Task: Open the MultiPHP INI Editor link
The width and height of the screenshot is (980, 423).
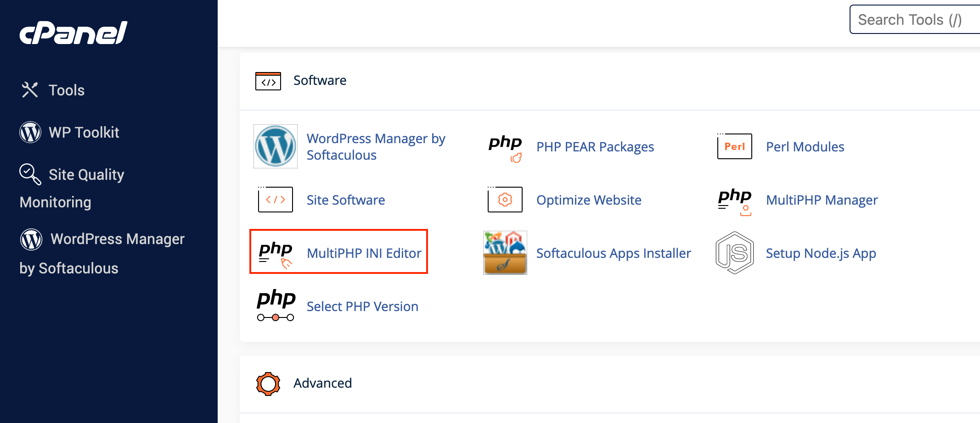Action: click(x=364, y=253)
